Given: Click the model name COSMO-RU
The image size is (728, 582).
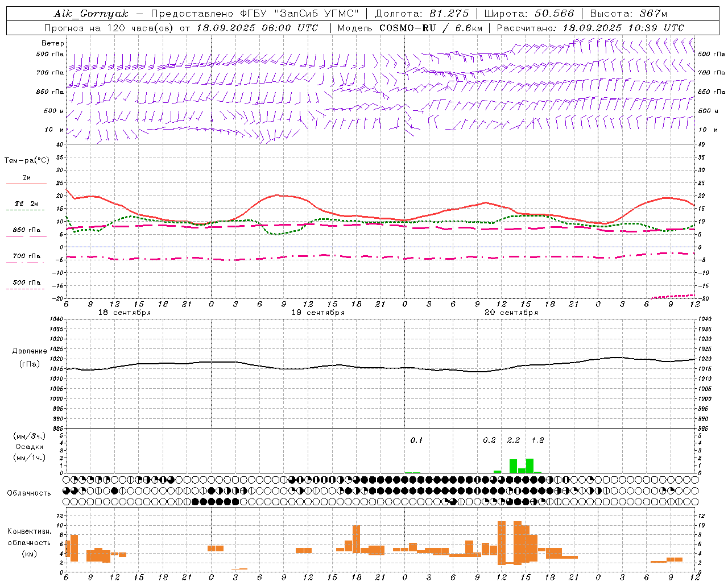Looking at the screenshot, I should tap(407, 28).
